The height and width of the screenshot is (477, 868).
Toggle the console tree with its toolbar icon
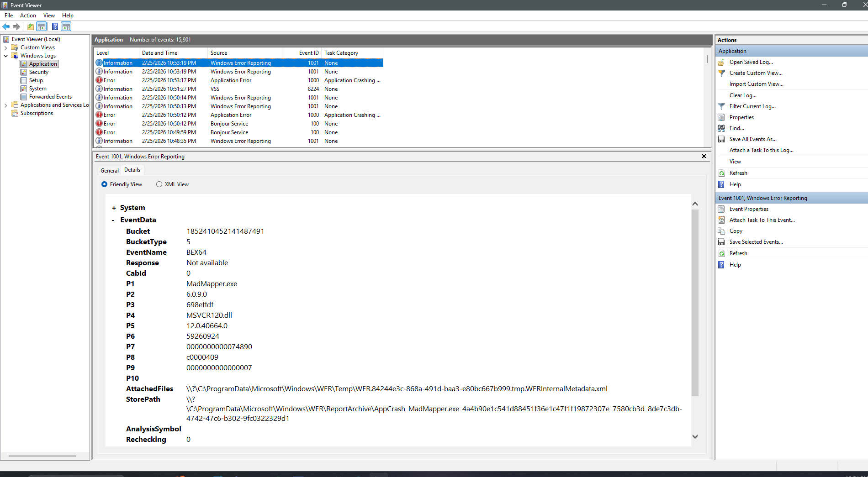41,26
